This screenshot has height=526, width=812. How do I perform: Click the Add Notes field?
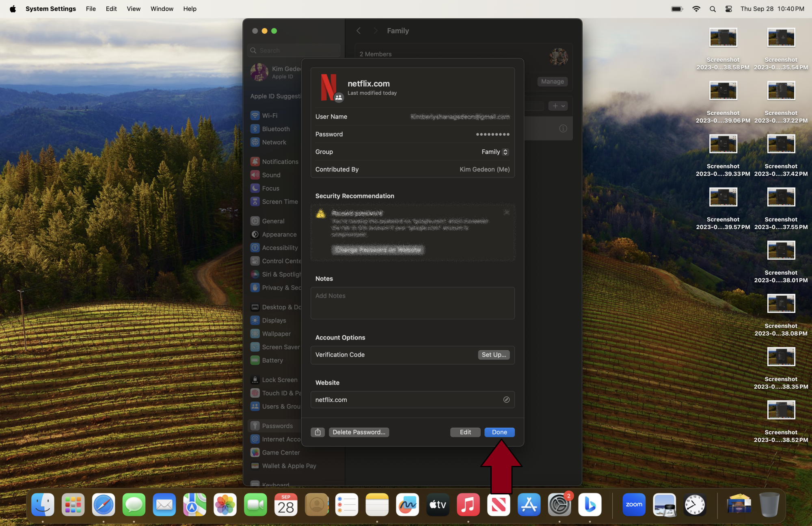412,303
